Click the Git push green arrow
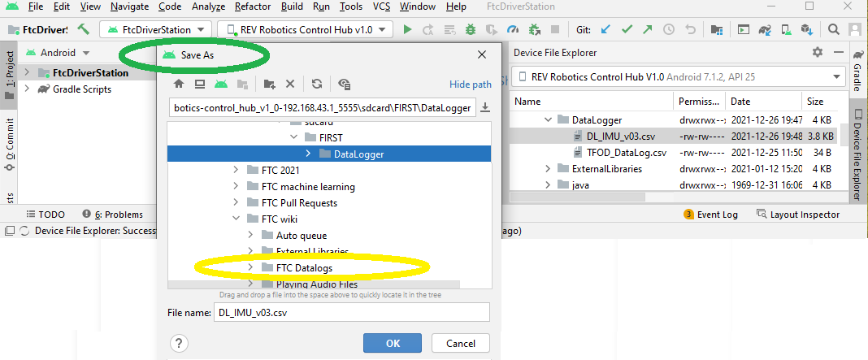The width and height of the screenshot is (868, 360). coord(648,29)
